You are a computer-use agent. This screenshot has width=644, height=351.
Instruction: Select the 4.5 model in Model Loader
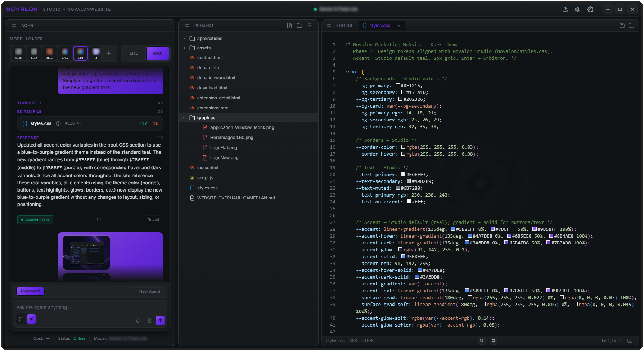coord(49,53)
